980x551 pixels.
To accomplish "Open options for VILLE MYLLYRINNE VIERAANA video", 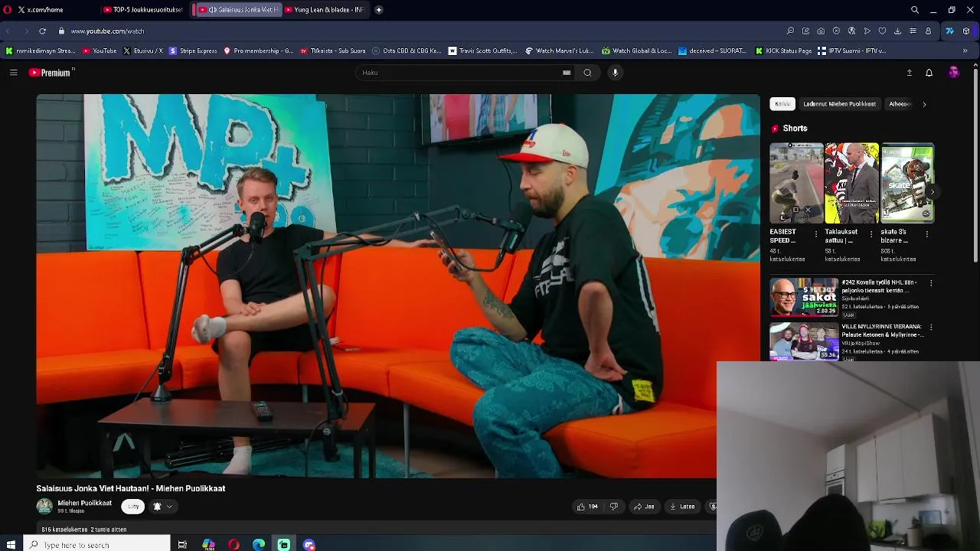I will [931, 328].
